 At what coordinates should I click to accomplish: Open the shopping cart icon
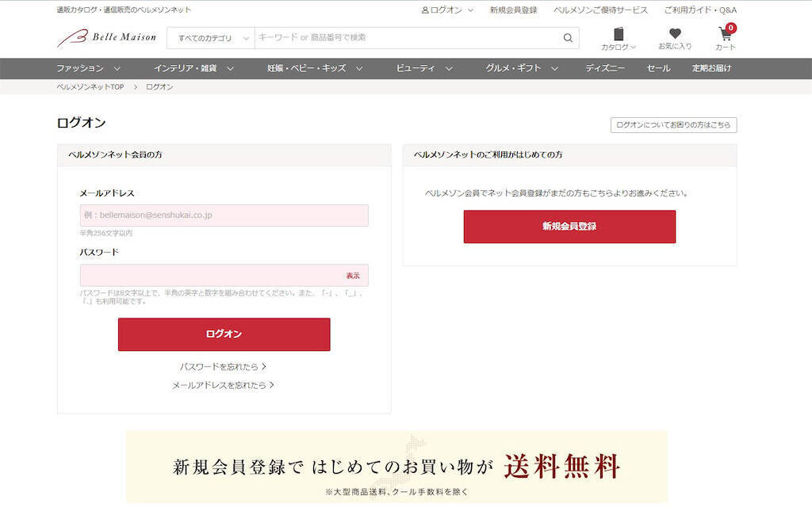pyautogui.click(x=725, y=35)
